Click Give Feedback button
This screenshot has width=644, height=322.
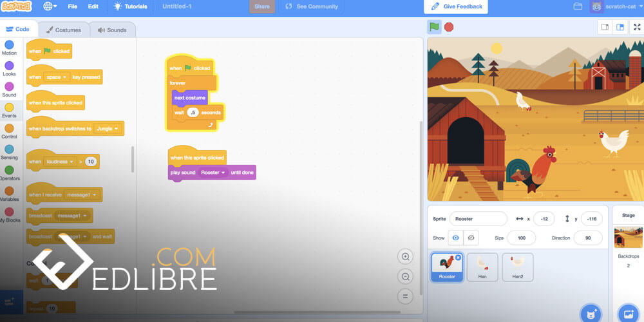(x=456, y=6)
